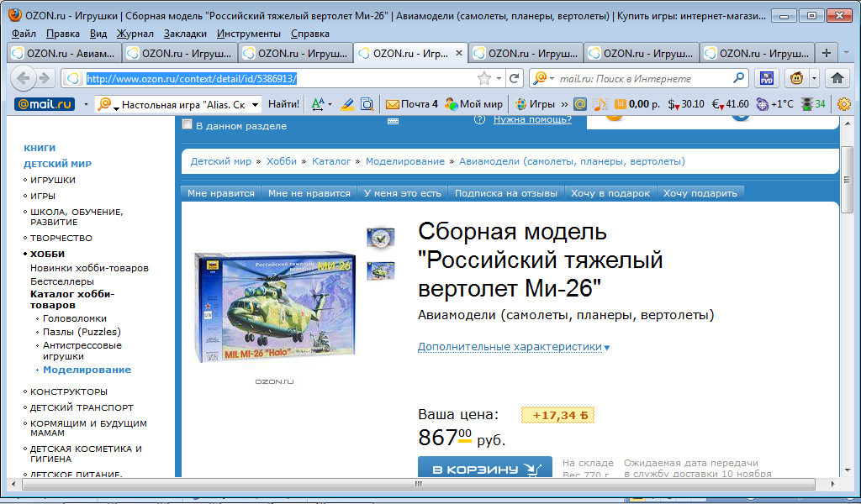This screenshot has width=861, height=504.
Task: Go forward to next page
Action: pyautogui.click(x=45, y=78)
